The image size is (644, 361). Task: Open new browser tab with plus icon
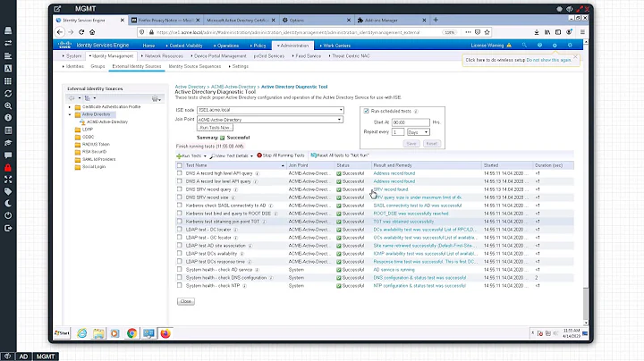[436, 20]
